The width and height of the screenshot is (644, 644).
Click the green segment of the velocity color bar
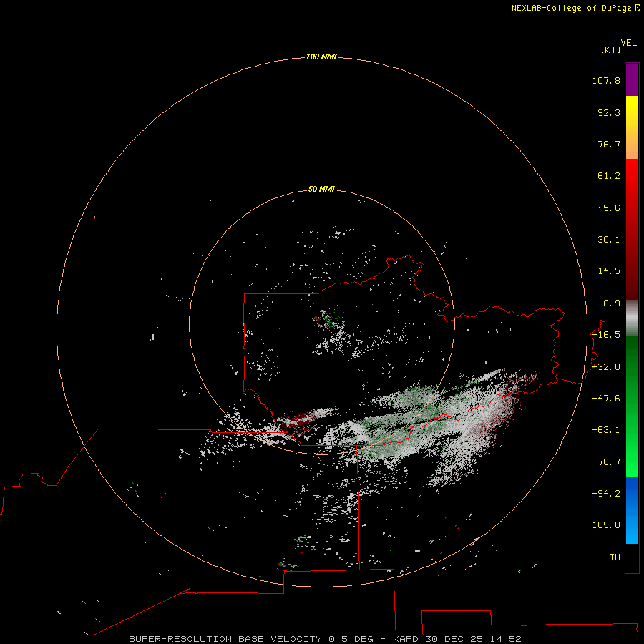(x=632, y=406)
